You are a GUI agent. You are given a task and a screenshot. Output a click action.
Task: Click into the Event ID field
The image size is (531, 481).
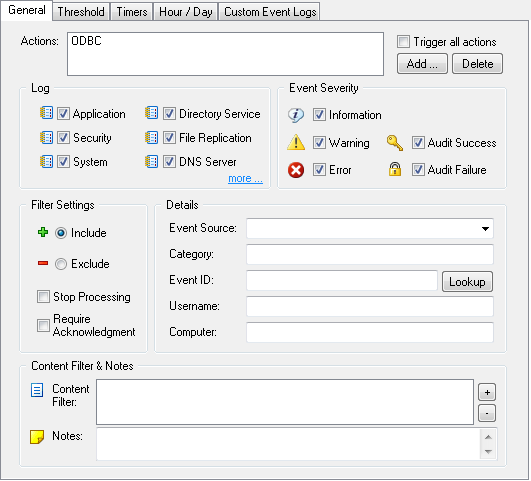click(342, 280)
